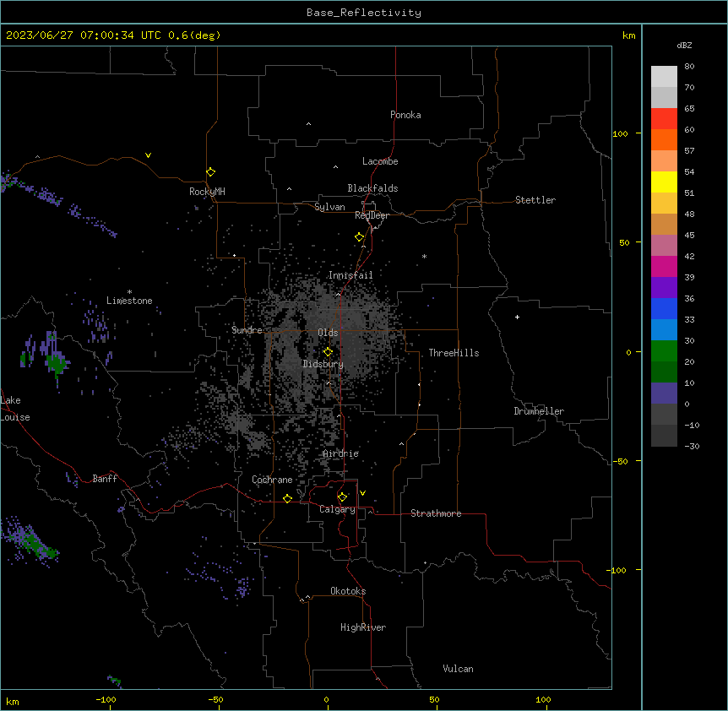Click the yellow diamond marker below RedDeer

tap(360, 237)
